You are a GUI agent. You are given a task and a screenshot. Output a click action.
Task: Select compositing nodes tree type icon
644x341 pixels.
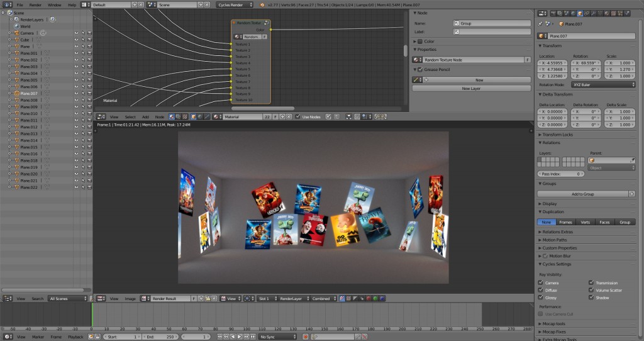(178, 116)
